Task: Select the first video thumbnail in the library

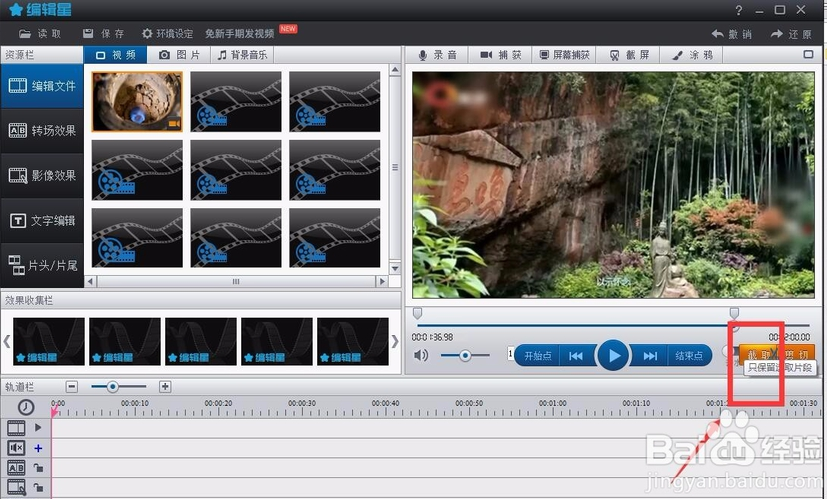Action: pos(136,102)
